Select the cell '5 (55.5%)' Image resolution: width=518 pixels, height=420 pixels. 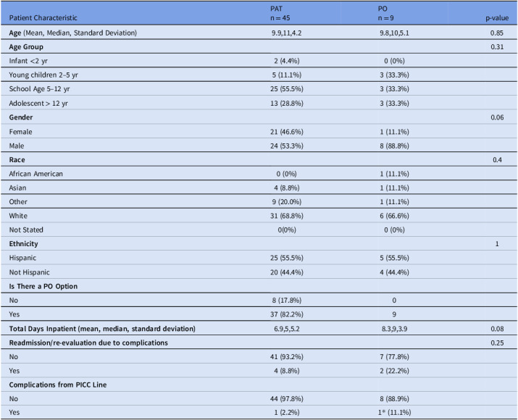coord(394,258)
